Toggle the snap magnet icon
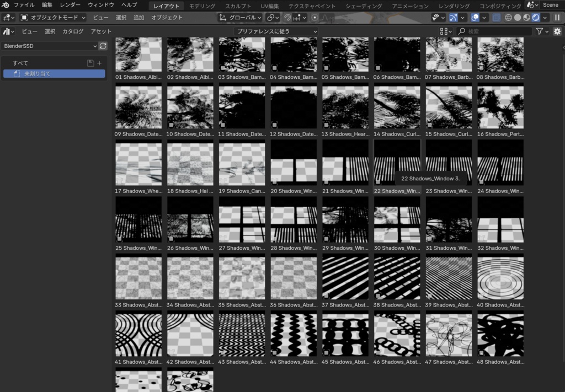Screen dimensions: 565x392 click(287, 17)
